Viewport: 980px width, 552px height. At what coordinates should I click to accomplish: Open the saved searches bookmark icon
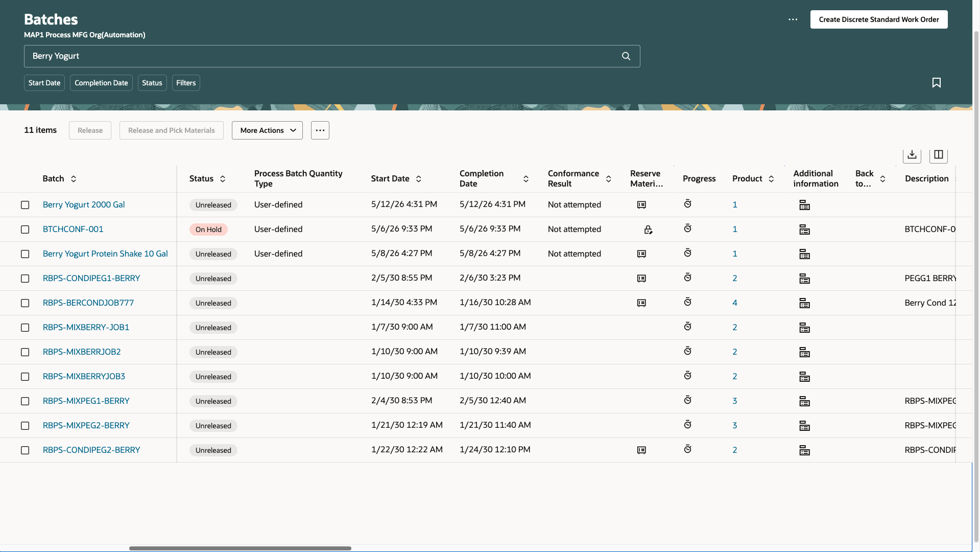(937, 83)
